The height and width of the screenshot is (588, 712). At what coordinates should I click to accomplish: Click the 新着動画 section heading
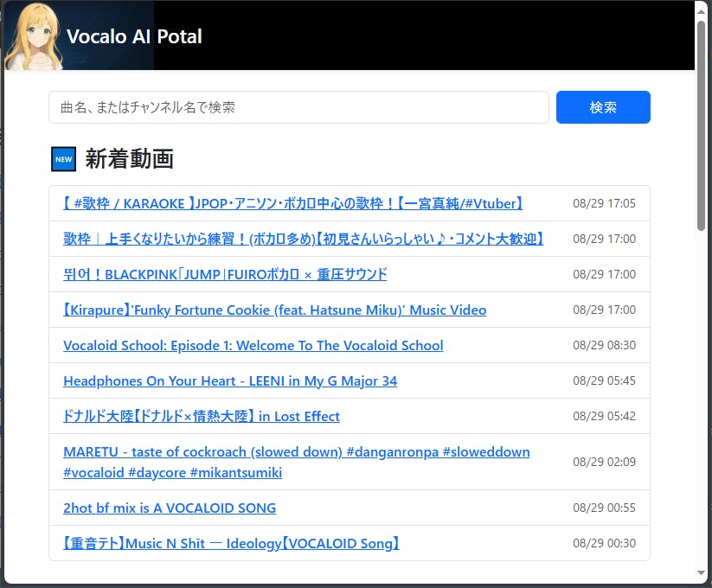pos(129,159)
